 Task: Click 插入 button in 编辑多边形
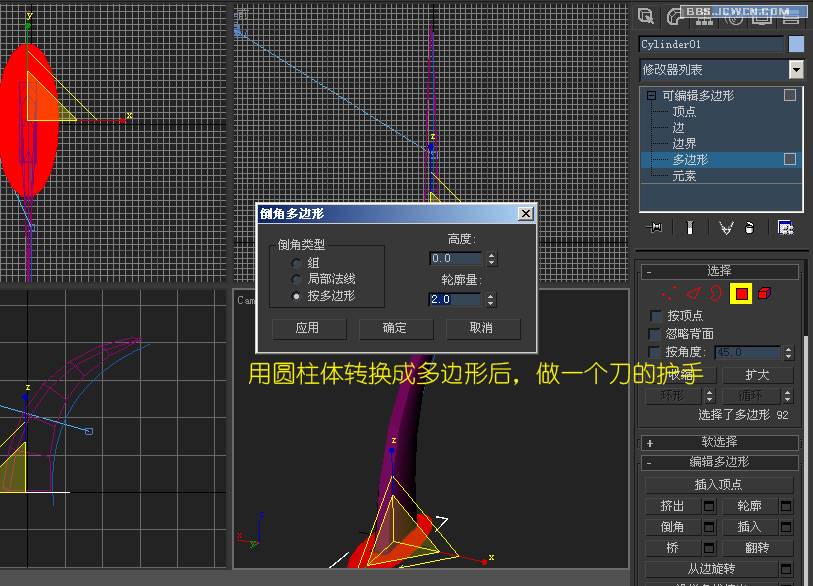pyautogui.click(x=750, y=527)
